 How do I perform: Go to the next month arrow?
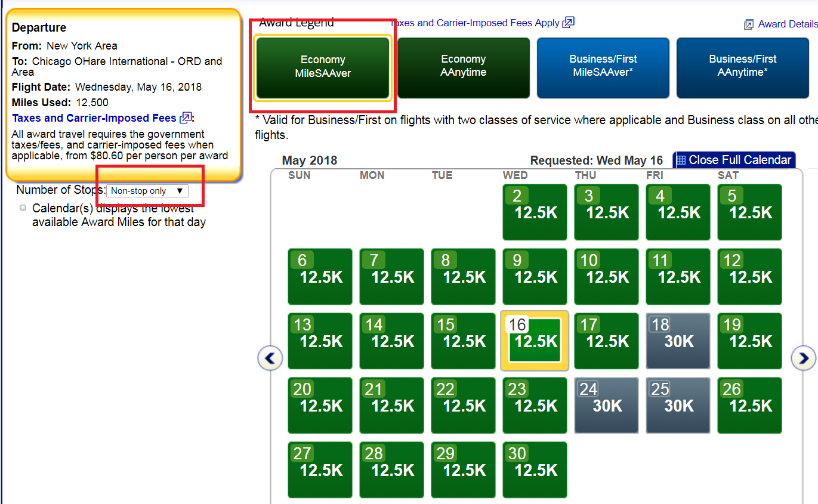coord(803,358)
